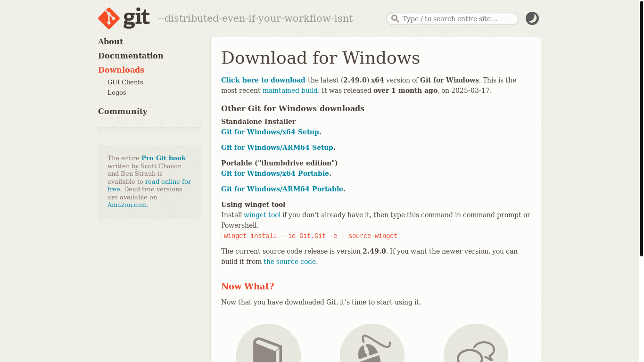Follow the 'maintained build' link

pyautogui.click(x=290, y=90)
